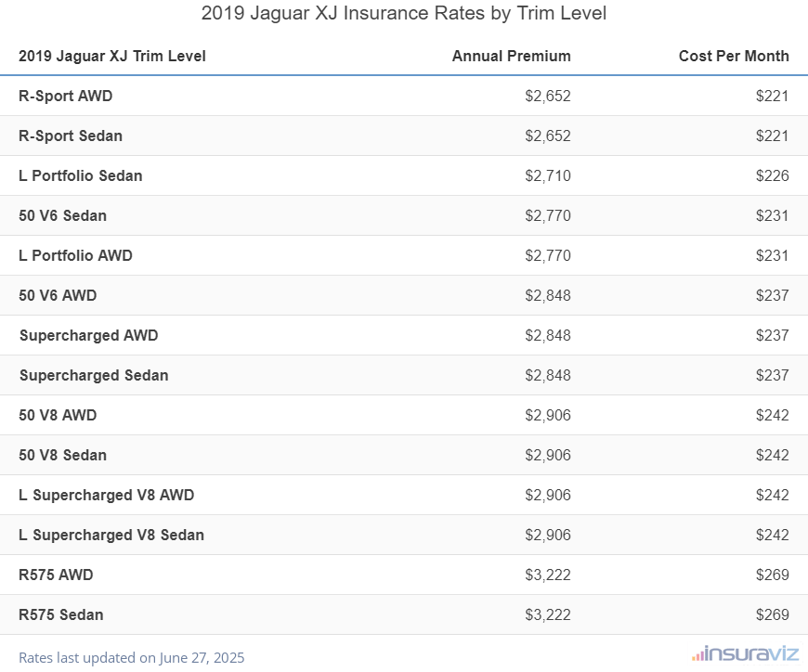808x672 pixels.
Task: Select the 'L Portfolio AWD' trim label
Action: (75, 256)
